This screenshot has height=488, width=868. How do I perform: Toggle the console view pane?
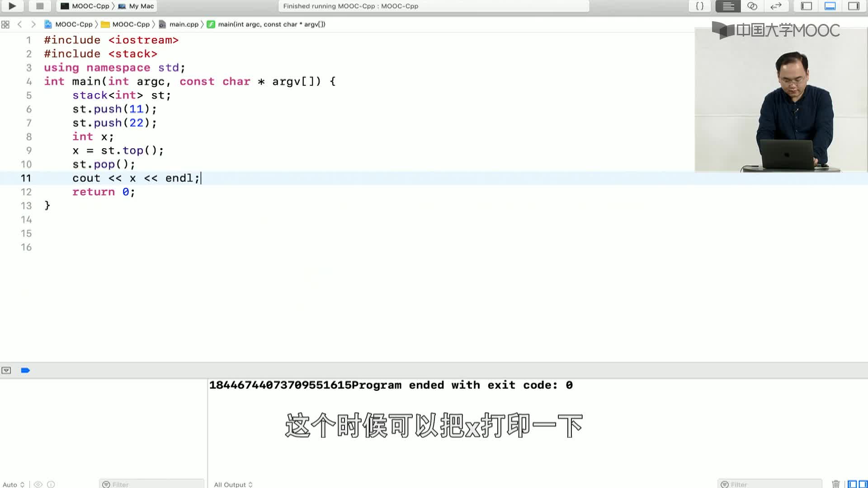pyautogui.click(x=863, y=484)
